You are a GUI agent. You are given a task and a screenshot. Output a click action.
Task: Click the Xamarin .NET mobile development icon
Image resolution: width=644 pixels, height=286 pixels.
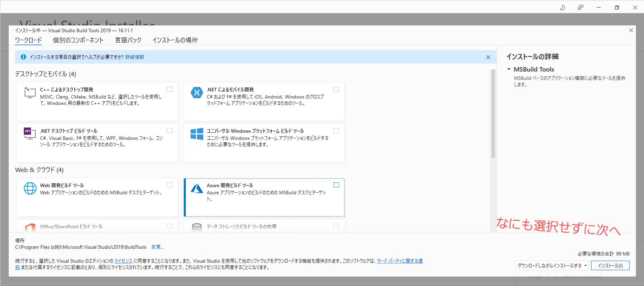pyautogui.click(x=197, y=93)
